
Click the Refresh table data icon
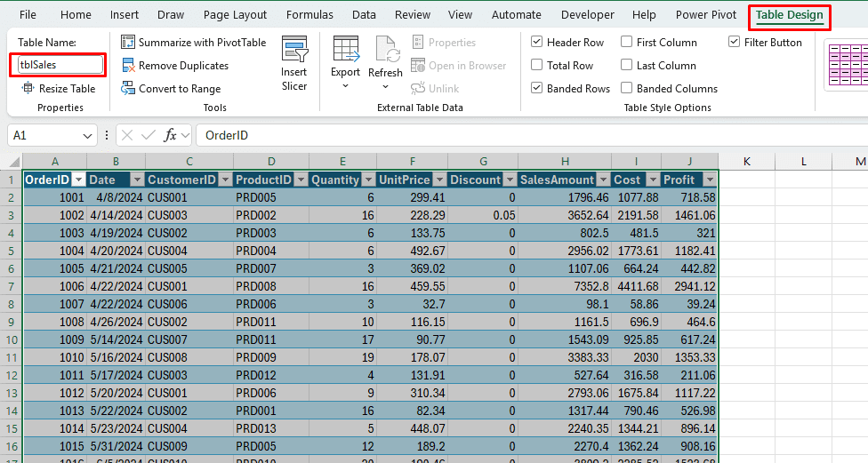[x=386, y=50]
